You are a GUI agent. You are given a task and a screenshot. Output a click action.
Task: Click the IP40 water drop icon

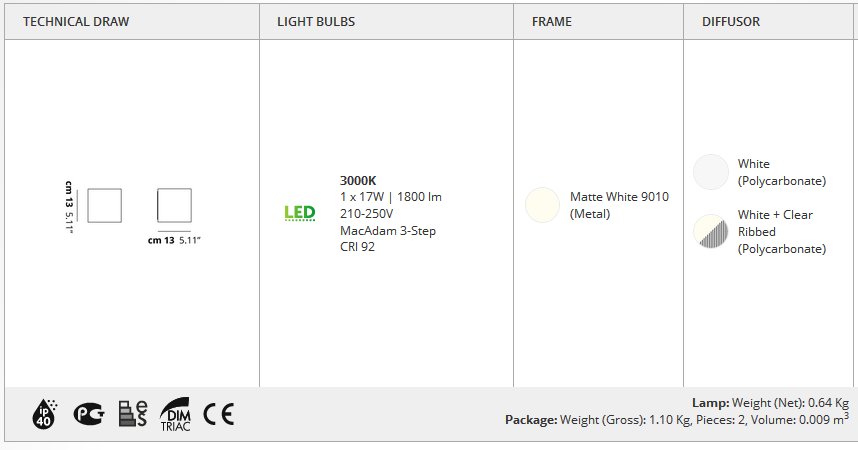click(x=45, y=414)
